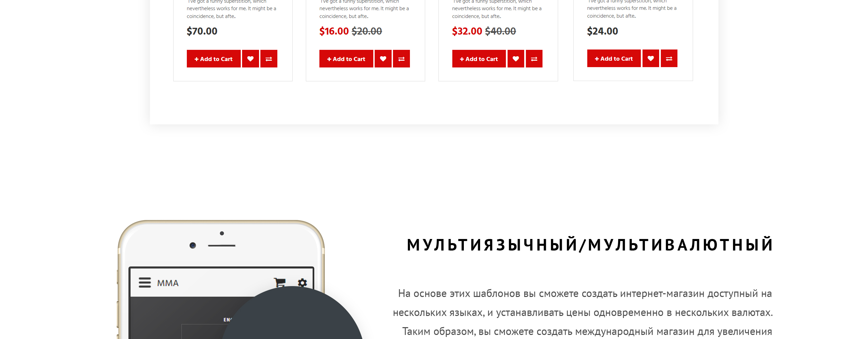Open hamburger menu in phone mockup

145,282
